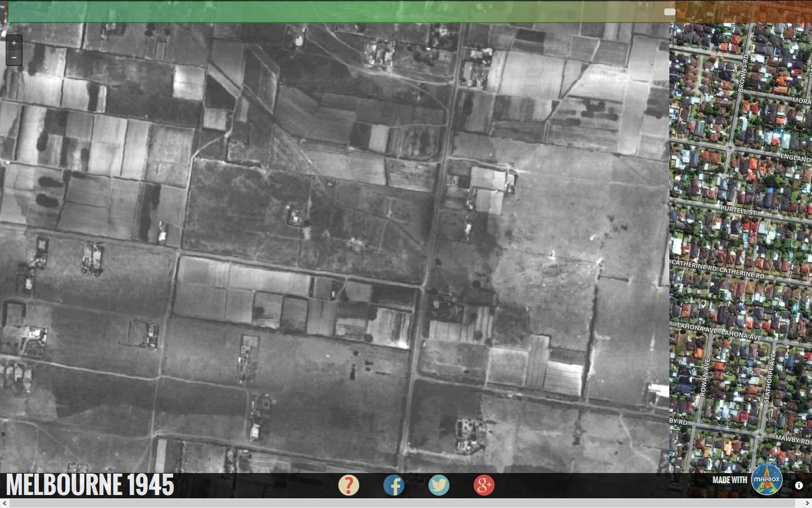This screenshot has height=508, width=812.
Task: Click the Lahona Ave label on map
Action: (741, 335)
